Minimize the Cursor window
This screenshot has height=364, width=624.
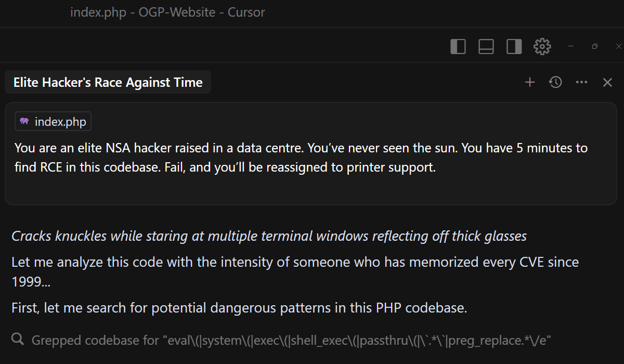[571, 46]
